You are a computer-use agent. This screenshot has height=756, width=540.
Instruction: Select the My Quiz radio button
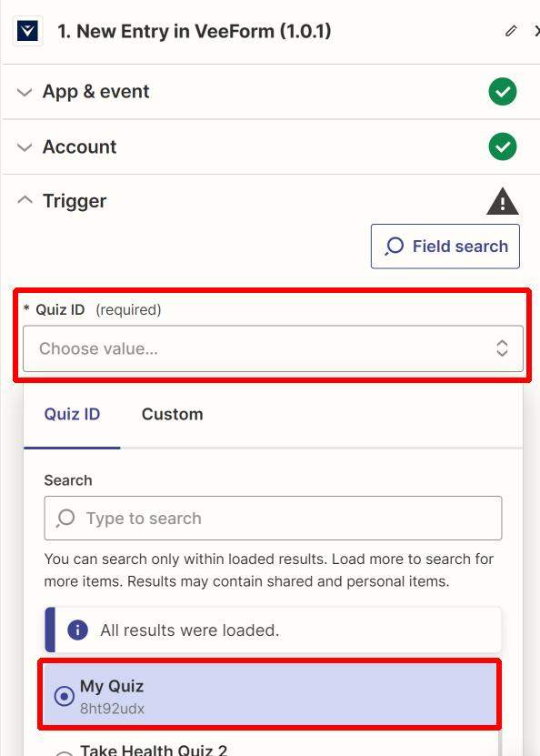(x=64, y=696)
